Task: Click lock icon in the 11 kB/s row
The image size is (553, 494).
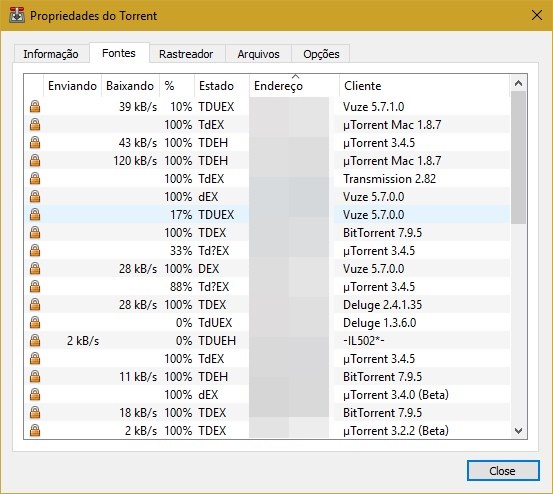Action: tap(35, 376)
